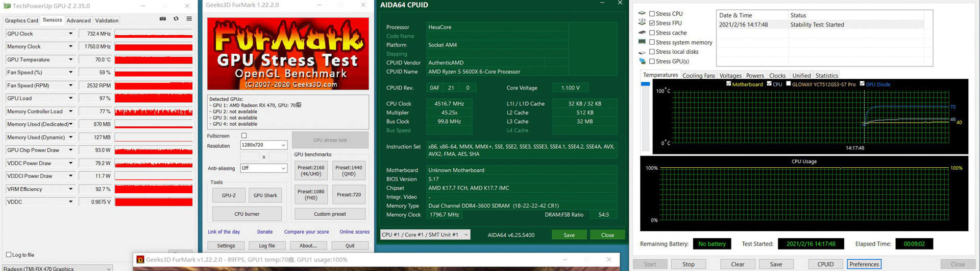Click FurMark GPU Shark button
The image size is (980, 271).
point(265,195)
